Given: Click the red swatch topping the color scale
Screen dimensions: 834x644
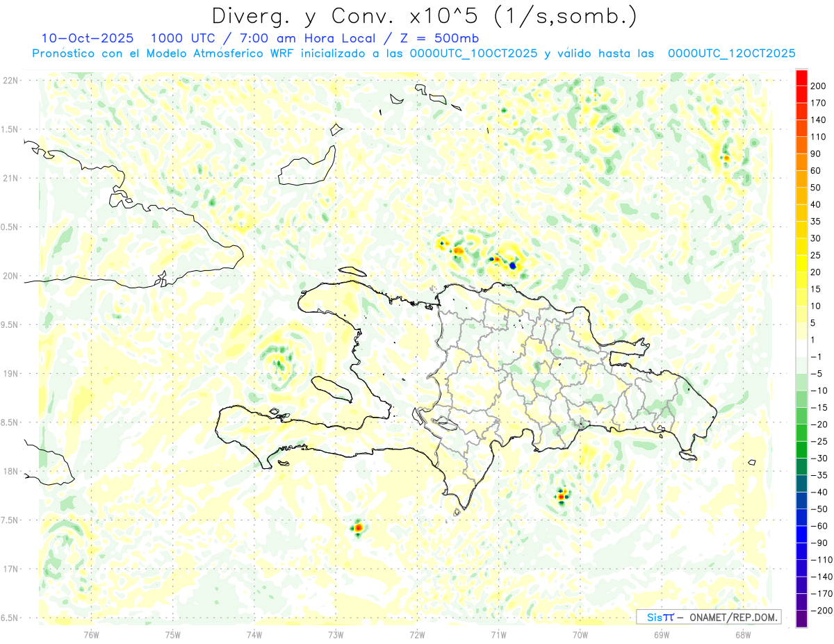Looking at the screenshot, I should pos(802,79).
